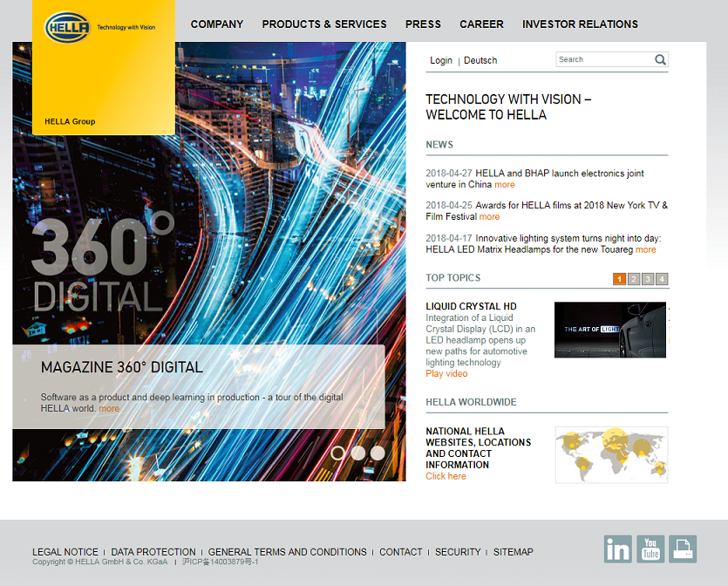728x586 pixels.
Task: Select the third carousel slide dot
Action: (378, 453)
